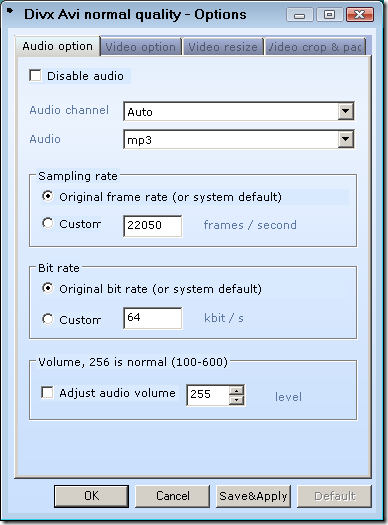This screenshot has height=525, width=388.
Task: Click the mp3 audio combo box field
Action: coord(239,139)
